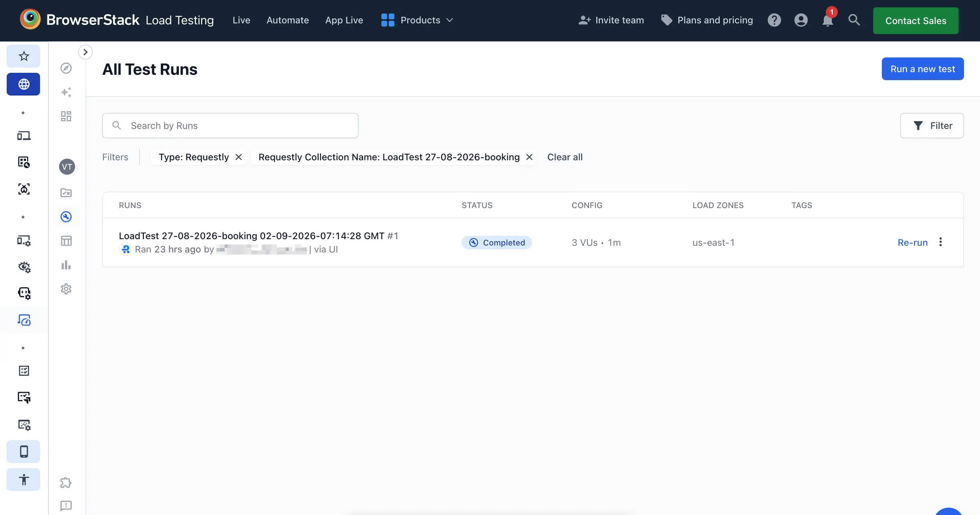Open the bar chart analytics icon
Screen dimensions: 980x515
pos(66,265)
